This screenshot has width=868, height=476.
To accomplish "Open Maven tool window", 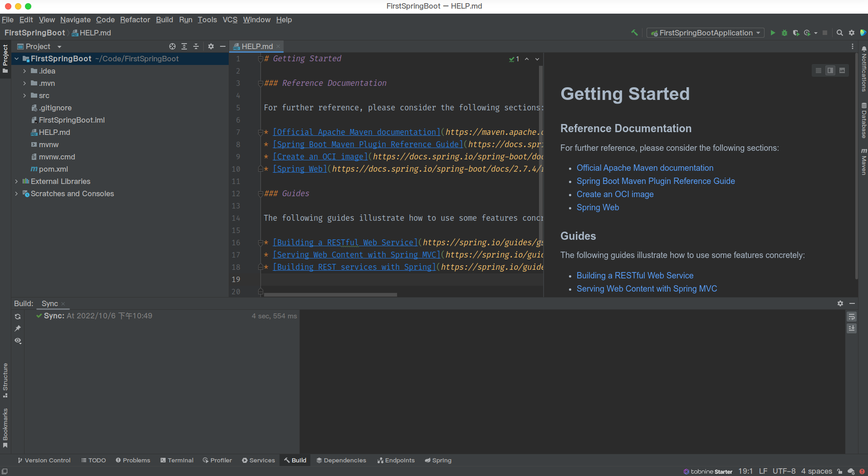I will [x=864, y=161].
